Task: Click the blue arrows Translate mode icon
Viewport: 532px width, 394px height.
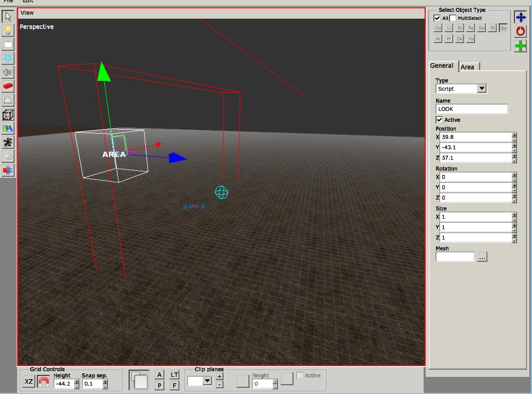Action: pos(520,17)
